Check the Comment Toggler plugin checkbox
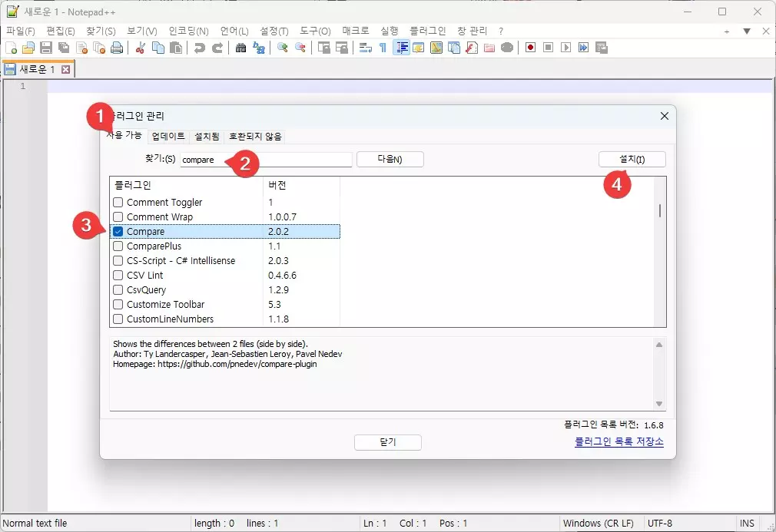 (x=118, y=202)
